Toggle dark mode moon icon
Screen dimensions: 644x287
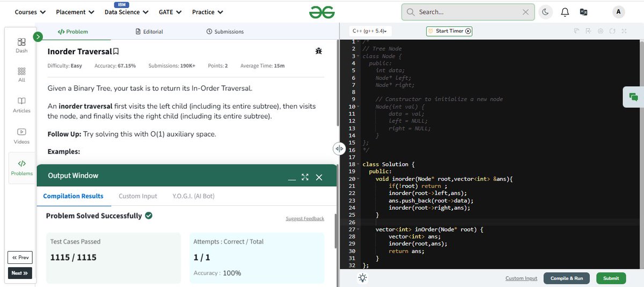tap(545, 12)
